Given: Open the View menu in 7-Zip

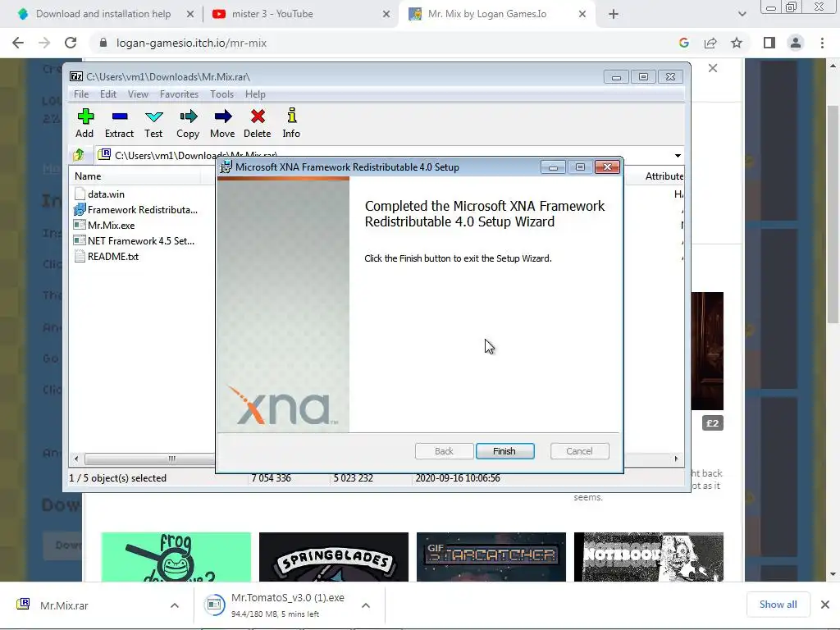Looking at the screenshot, I should point(138,94).
